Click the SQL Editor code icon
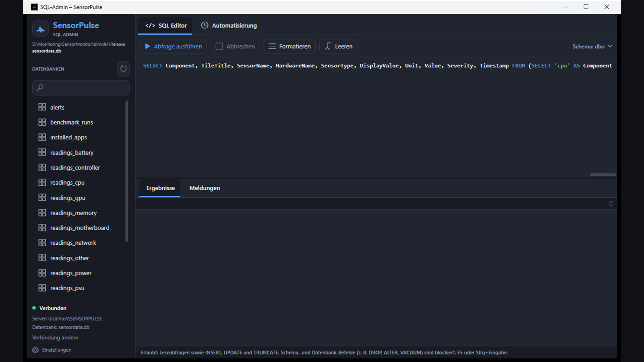The height and width of the screenshot is (362, 644). click(x=150, y=25)
